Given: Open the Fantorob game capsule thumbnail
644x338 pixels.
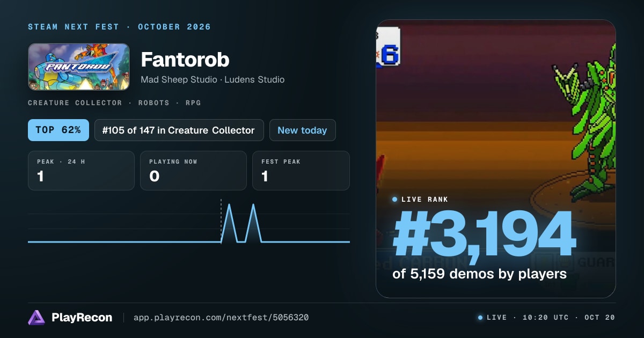Looking at the screenshot, I should point(79,67).
